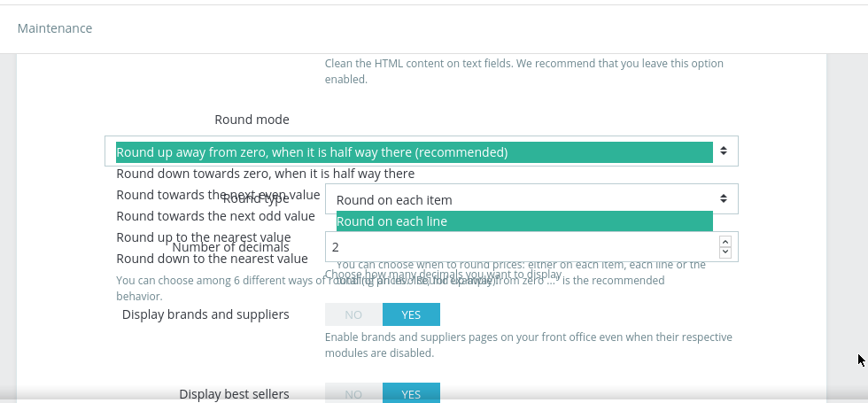
Task: Open the Round mode dropdown arrow
Action: [724, 151]
